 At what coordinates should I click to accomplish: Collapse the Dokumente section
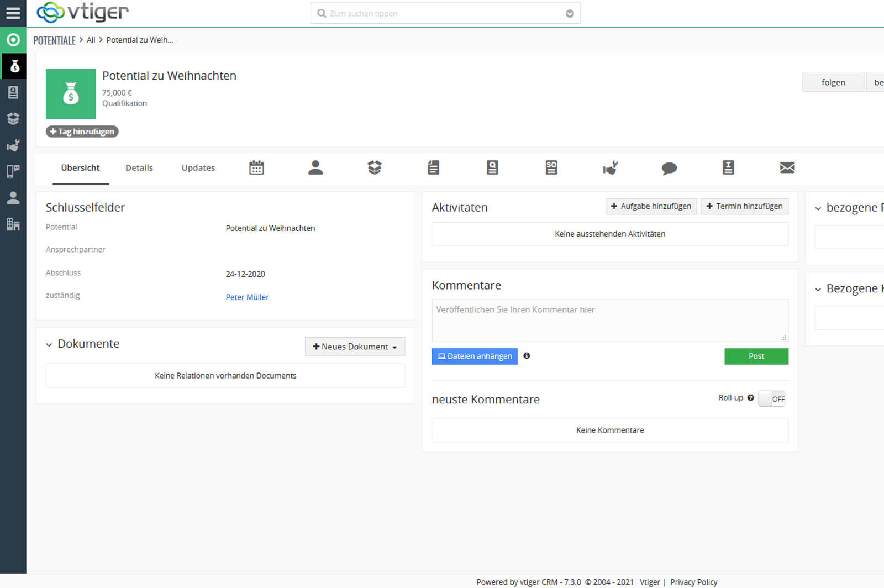(x=49, y=344)
